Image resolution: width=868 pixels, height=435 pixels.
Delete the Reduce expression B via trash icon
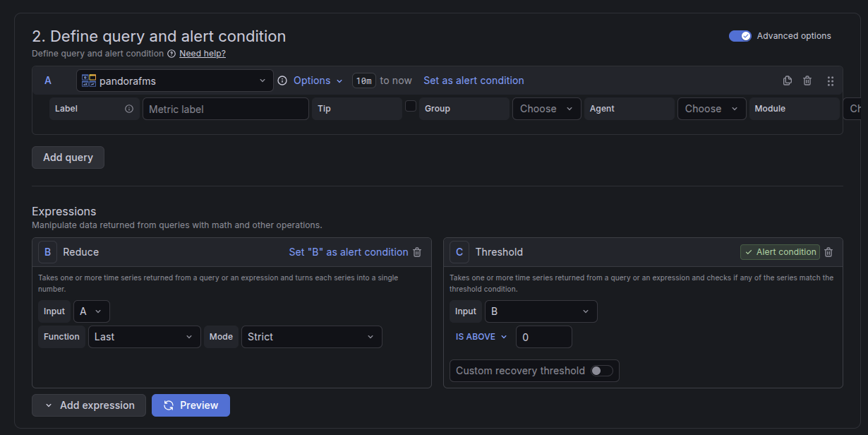click(417, 252)
